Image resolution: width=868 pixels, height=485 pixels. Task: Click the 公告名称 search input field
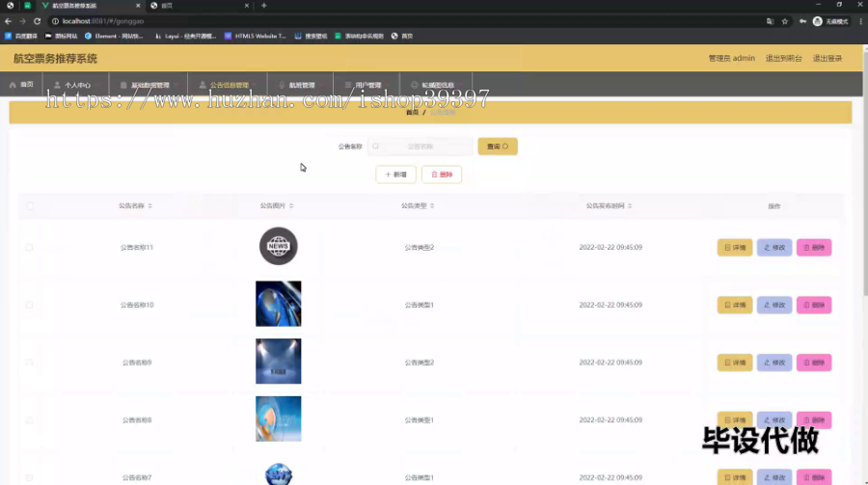420,147
